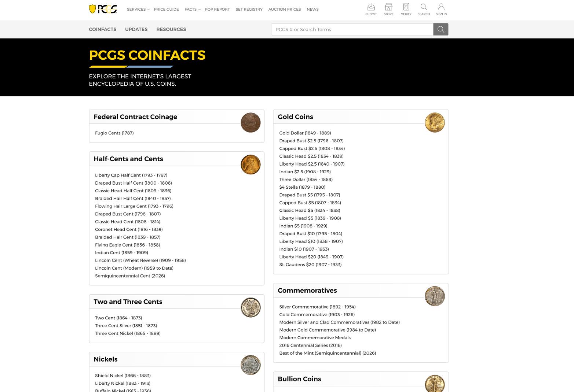Viewport: 574px width, 392px height.
Task: Open Classic Head Half Cent (1809 - 1836)
Action: point(133,191)
